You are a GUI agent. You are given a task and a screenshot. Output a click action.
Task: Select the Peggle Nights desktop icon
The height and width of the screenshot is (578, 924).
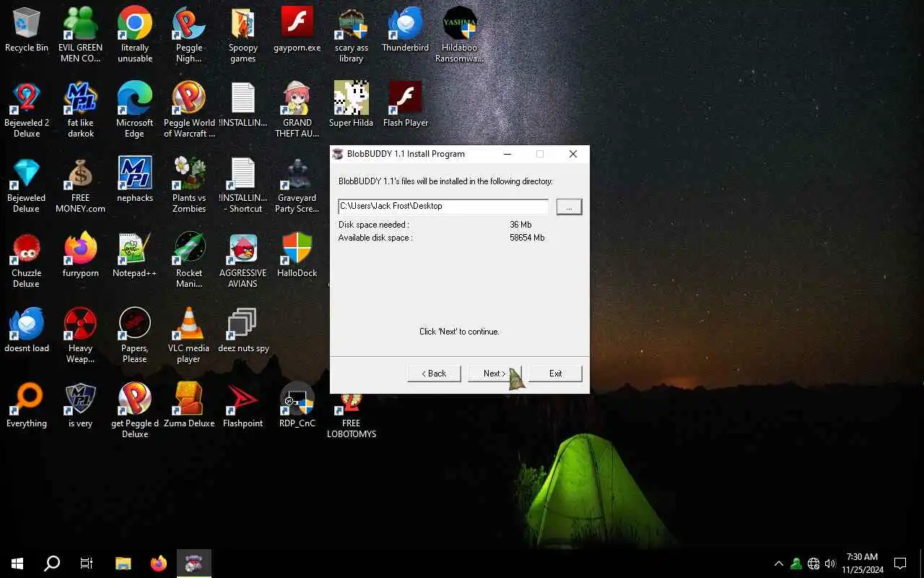click(189, 35)
